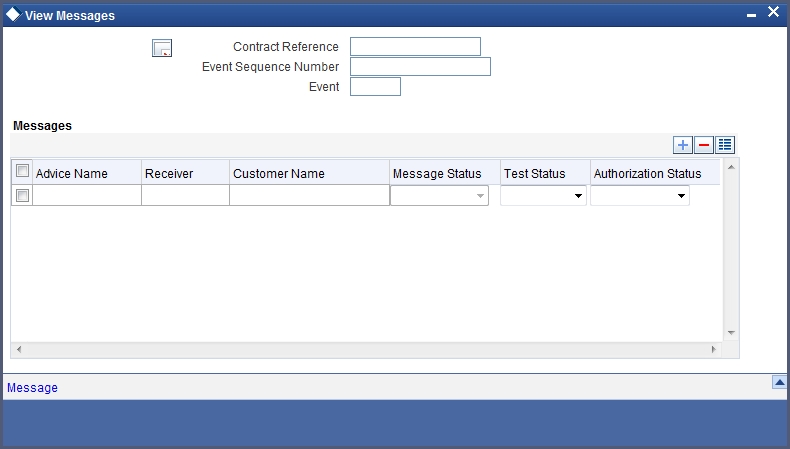Open single record view icon

725,145
